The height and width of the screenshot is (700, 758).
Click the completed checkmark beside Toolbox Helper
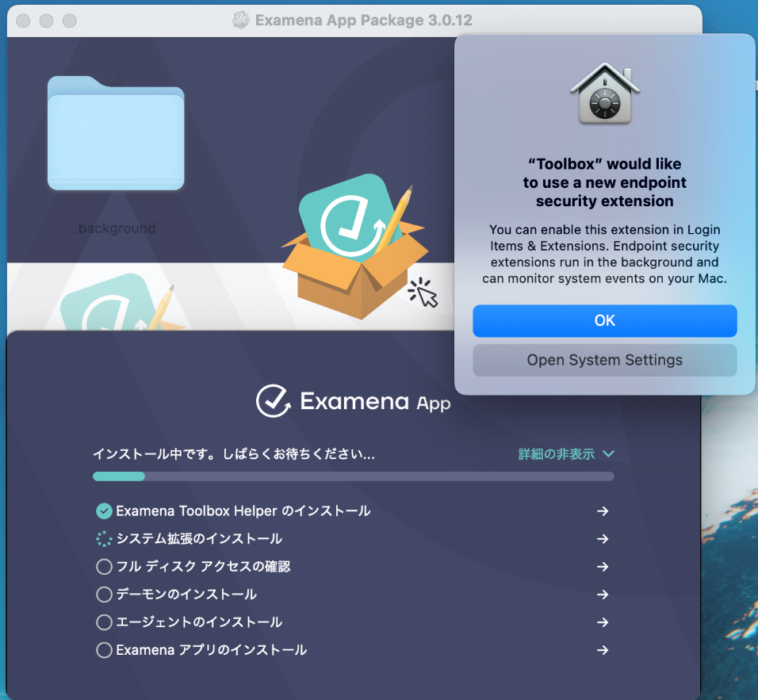pyautogui.click(x=104, y=511)
